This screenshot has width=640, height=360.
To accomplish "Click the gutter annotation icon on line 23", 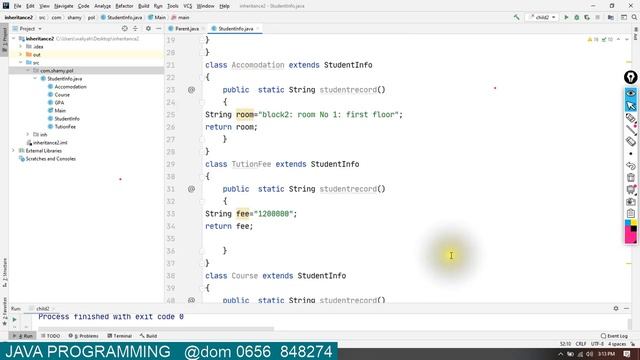I will (191, 90).
